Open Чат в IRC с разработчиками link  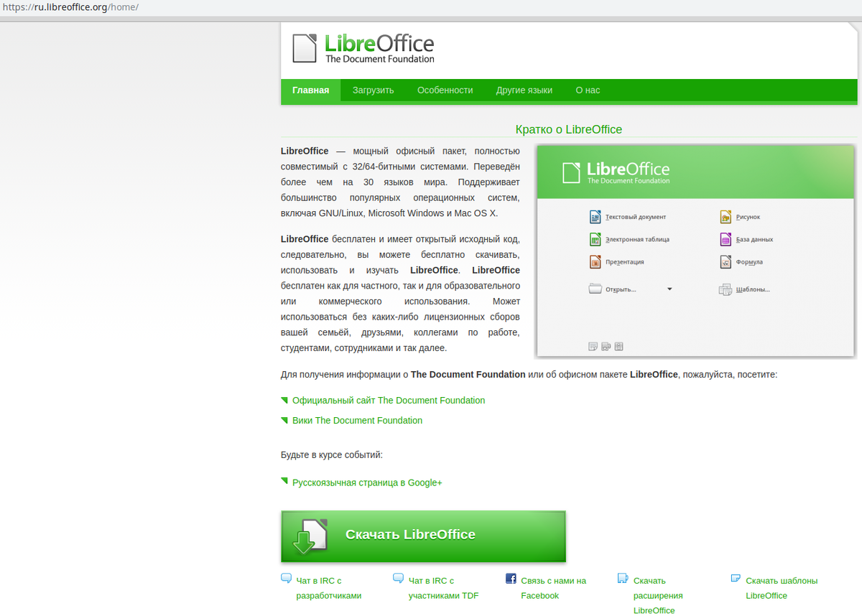tap(328, 588)
